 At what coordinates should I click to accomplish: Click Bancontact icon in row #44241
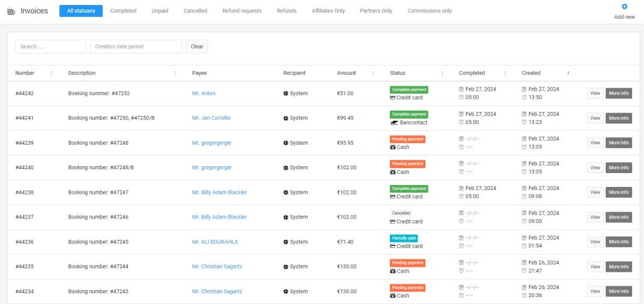tap(394, 123)
